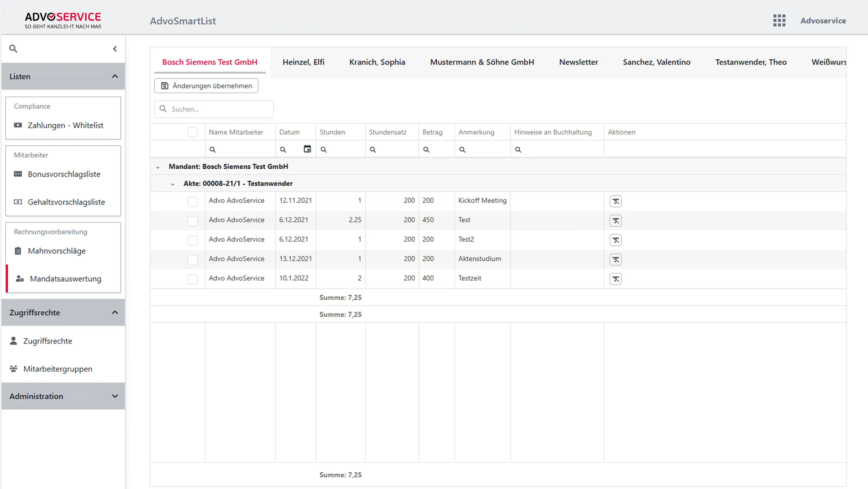This screenshot has height=489, width=868.
Task: Click the search icon in the Name Mitarbeiter filter
Action: (x=213, y=150)
